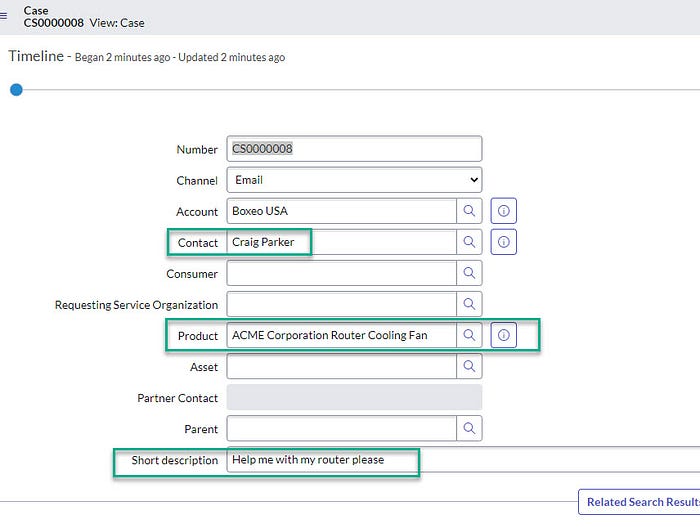Show Contact record info icon
Image resolution: width=700 pixels, height=527 pixels.
[504, 242]
